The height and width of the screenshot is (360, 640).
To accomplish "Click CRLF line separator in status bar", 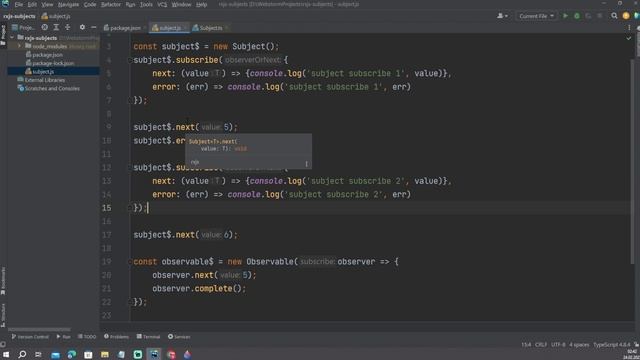I will click(541, 344).
